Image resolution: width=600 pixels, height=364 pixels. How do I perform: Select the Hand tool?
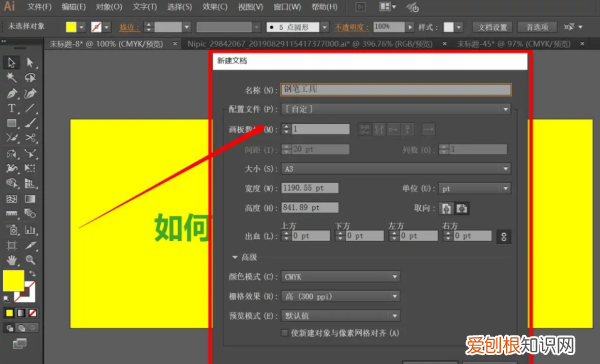point(11,260)
